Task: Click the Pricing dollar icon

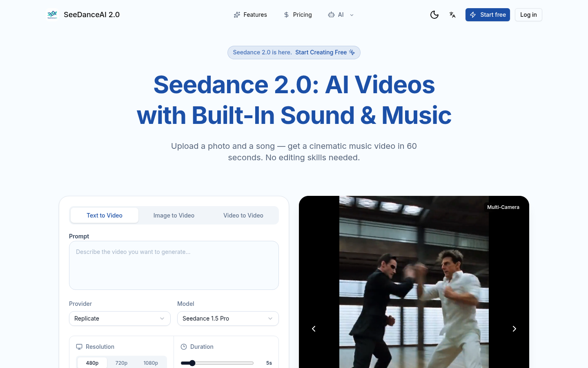Action: click(x=286, y=15)
